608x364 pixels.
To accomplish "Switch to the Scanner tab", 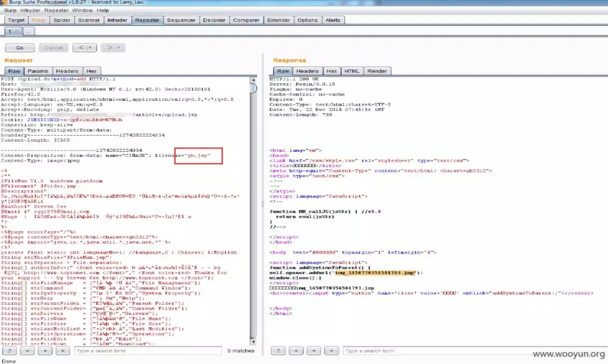I will point(89,20).
